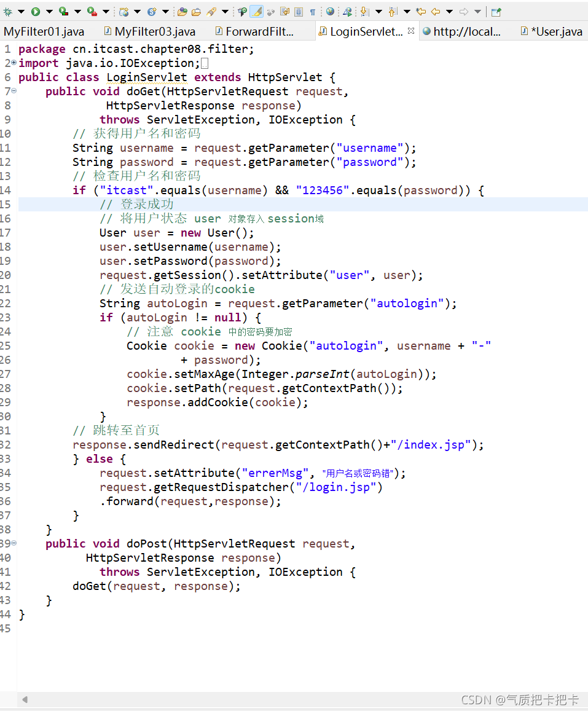Viewport: 588px width, 711px height.
Task: Open Type folder icon
Action: (x=182, y=12)
